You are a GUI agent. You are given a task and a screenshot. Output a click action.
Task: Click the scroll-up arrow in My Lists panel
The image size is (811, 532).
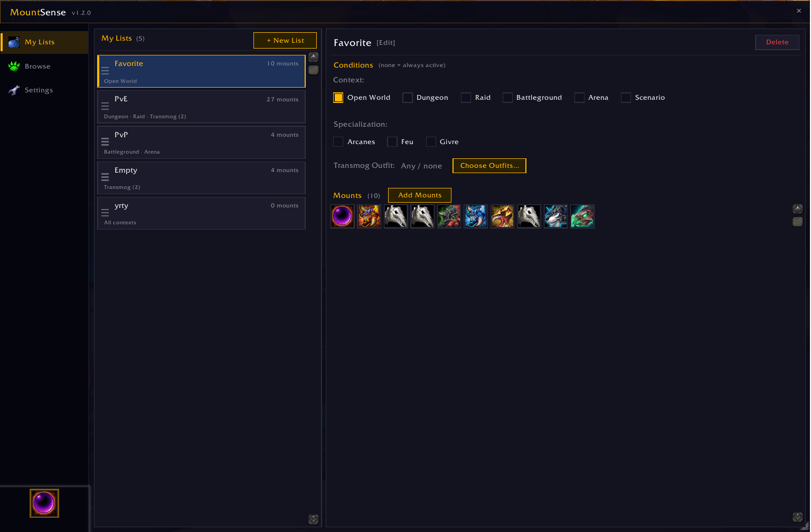[x=314, y=57]
